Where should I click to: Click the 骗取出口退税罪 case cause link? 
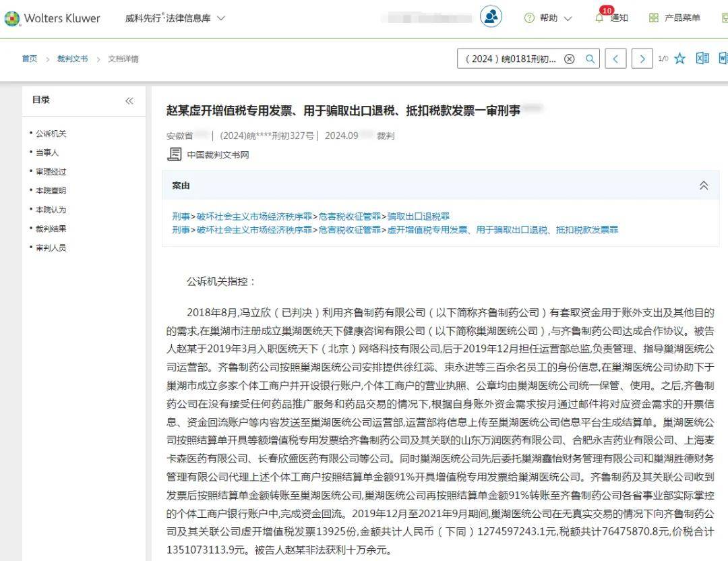[418, 216]
